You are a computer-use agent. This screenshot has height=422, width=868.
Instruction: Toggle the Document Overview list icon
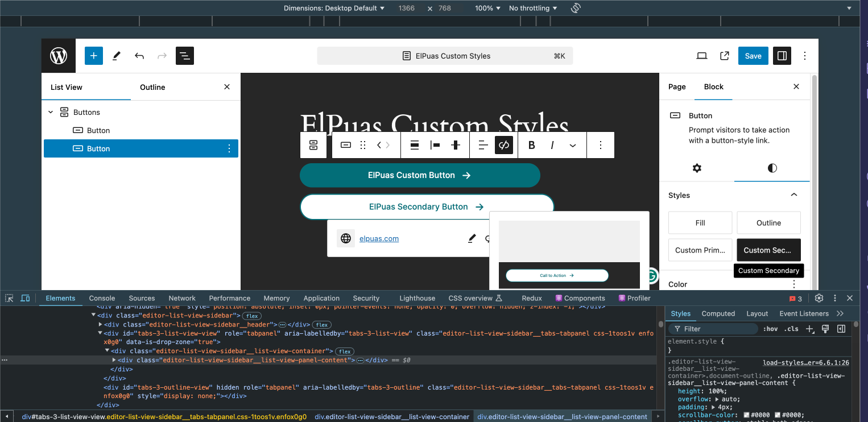pyautogui.click(x=185, y=56)
